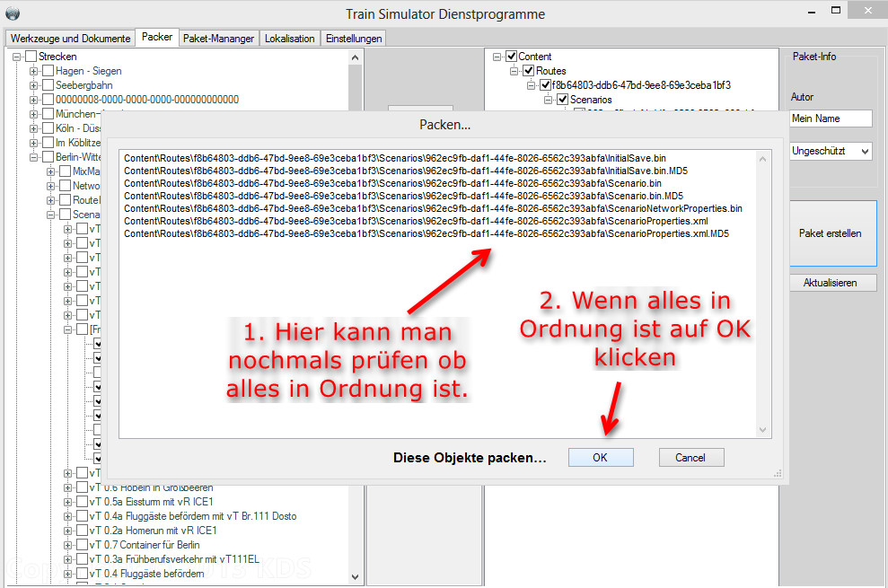
Task: Uncheck the Routes checkbox
Action: click(528, 71)
